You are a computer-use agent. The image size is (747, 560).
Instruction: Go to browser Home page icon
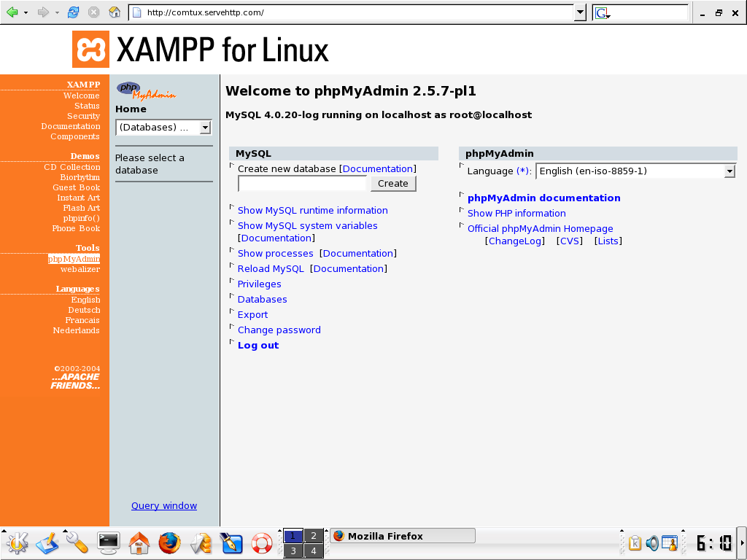tap(115, 12)
